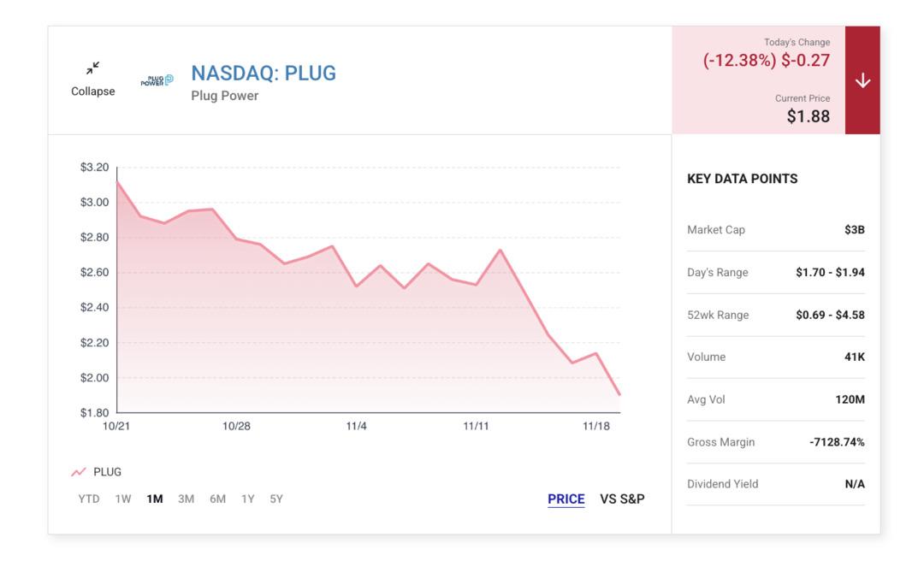Select the YTD time range
This screenshot has width=924, height=561.
[x=89, y=499]
